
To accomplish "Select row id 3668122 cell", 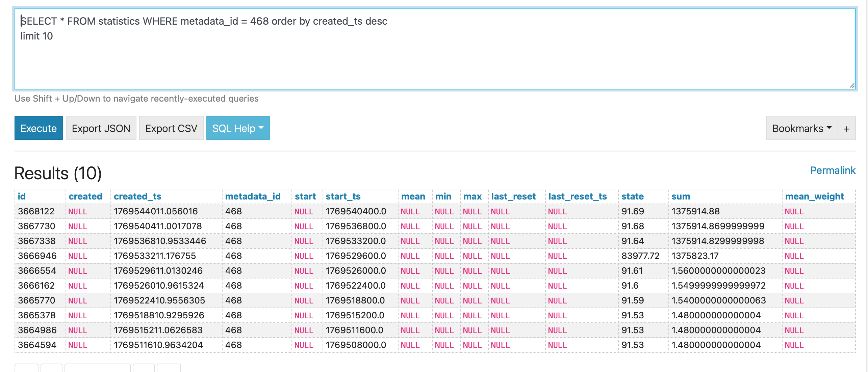I will [x=36, y=211].
